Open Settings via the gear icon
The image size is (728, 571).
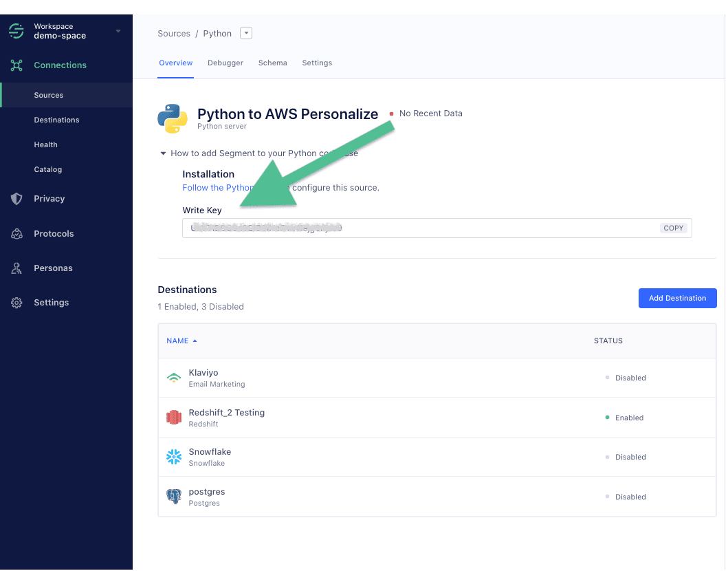pyautogui.click(x=16, y=302)
